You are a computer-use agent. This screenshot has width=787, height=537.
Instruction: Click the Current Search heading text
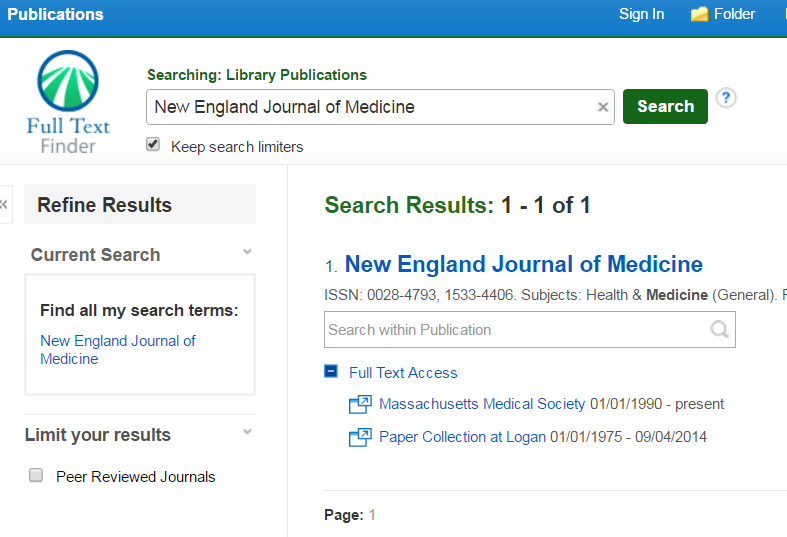pyautogui.click(x=95, y=254)
